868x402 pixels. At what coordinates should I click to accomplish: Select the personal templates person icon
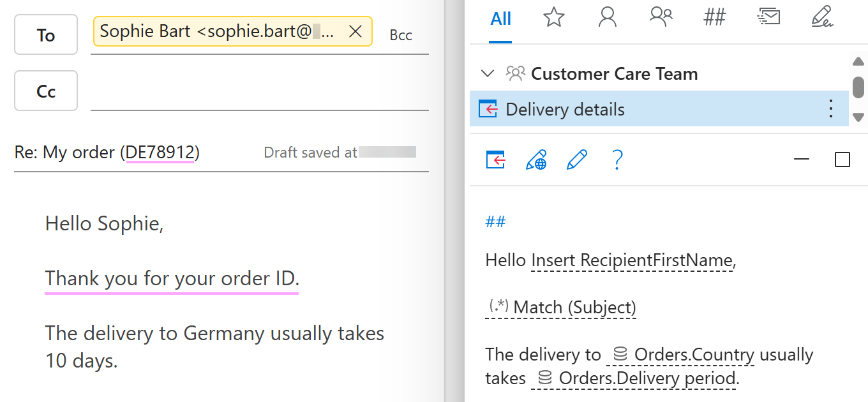point(607,18)
